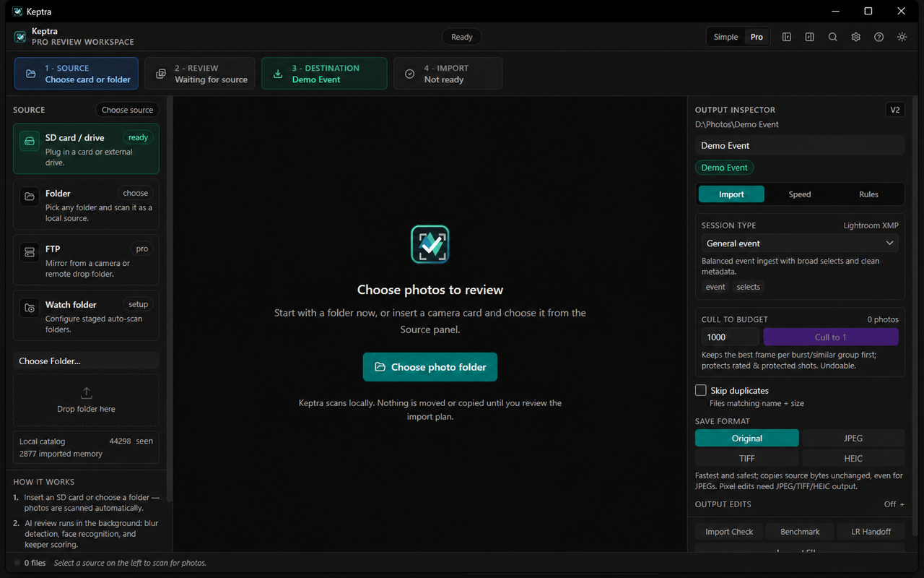Enable Skip duplicates checkbox
This screenshot has width=924, height=578.
pos(700,390)
